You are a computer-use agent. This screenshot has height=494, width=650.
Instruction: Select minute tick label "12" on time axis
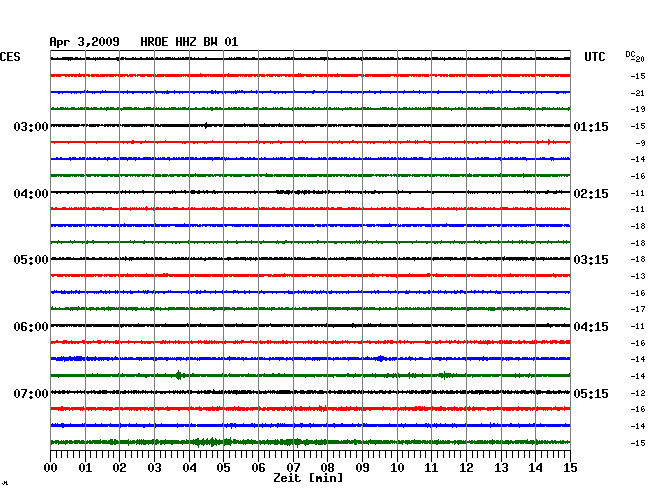[x=466, y=468]
